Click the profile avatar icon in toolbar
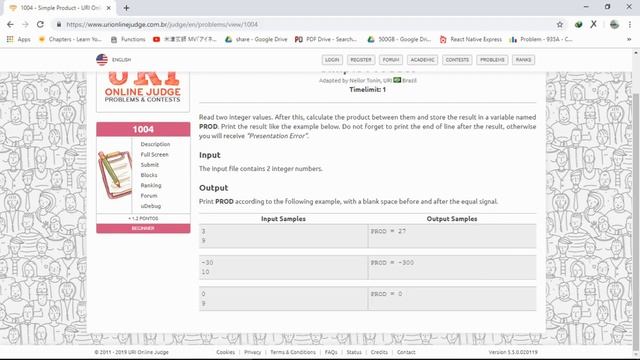 coord(614,24)
